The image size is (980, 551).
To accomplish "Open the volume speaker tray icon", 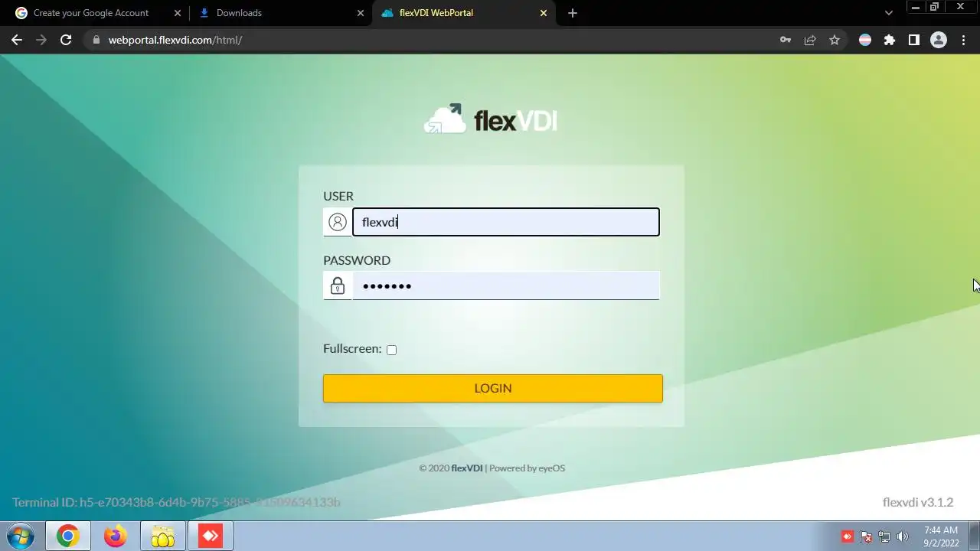I will [x=903, y=536].
